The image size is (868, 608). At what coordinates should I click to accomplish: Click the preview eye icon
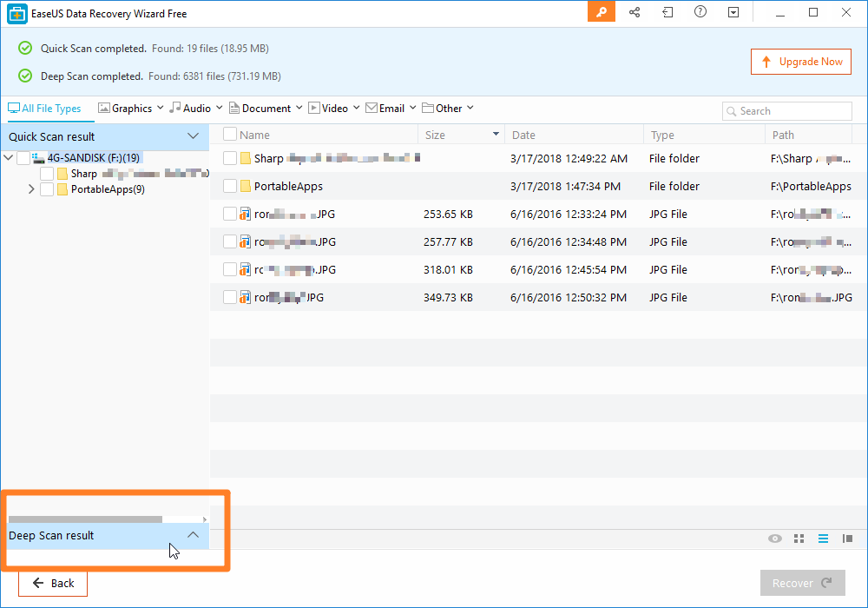point(775,539)
